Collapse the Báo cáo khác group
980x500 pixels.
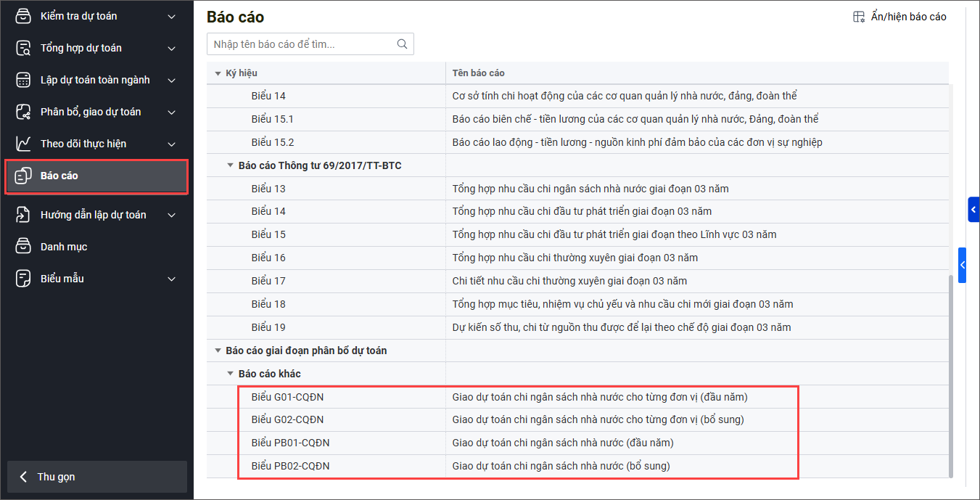[x=231, y=374]
